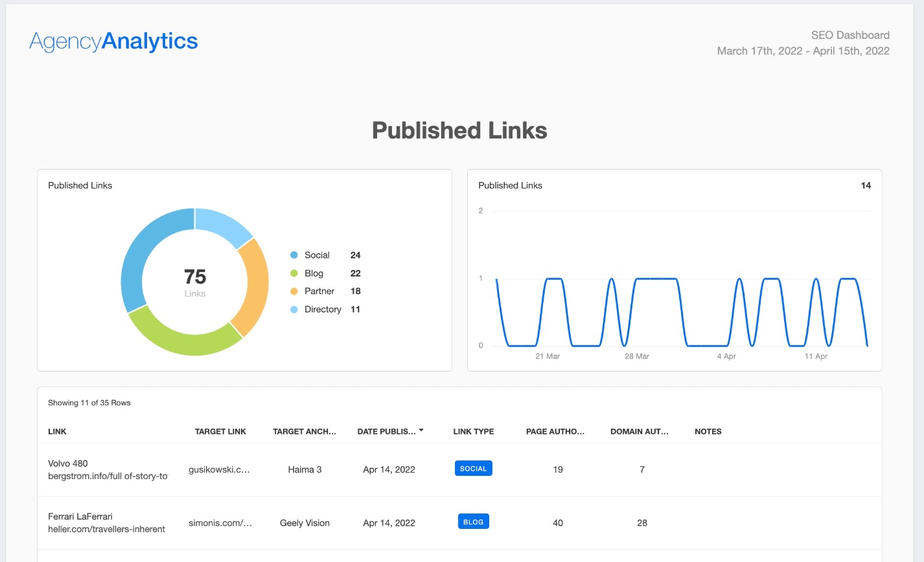
Task: Sort the table by LINK column
Action: pyautogui.click(x=57, y=431)
